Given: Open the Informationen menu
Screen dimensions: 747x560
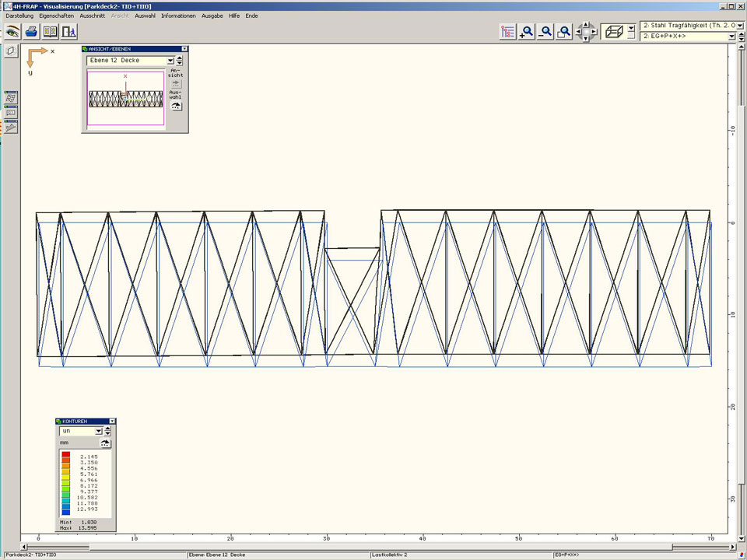Looking at the screenshot, I should pos(178,16).
